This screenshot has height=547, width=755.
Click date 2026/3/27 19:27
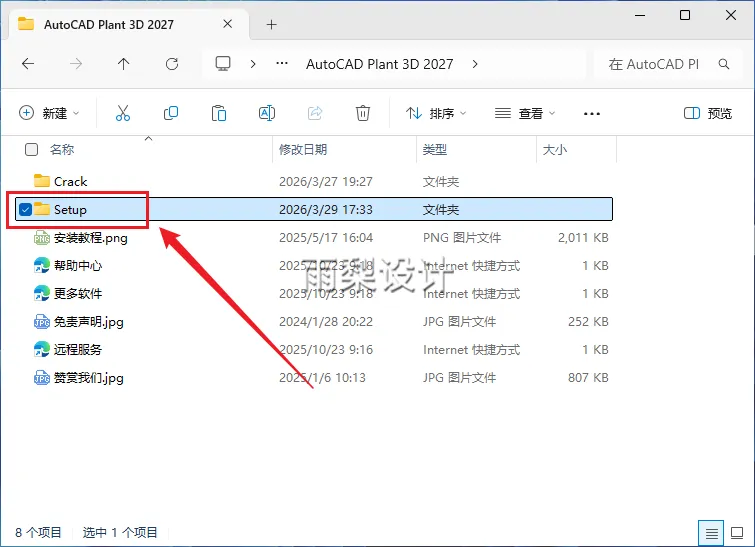click(x=325, y=182)
